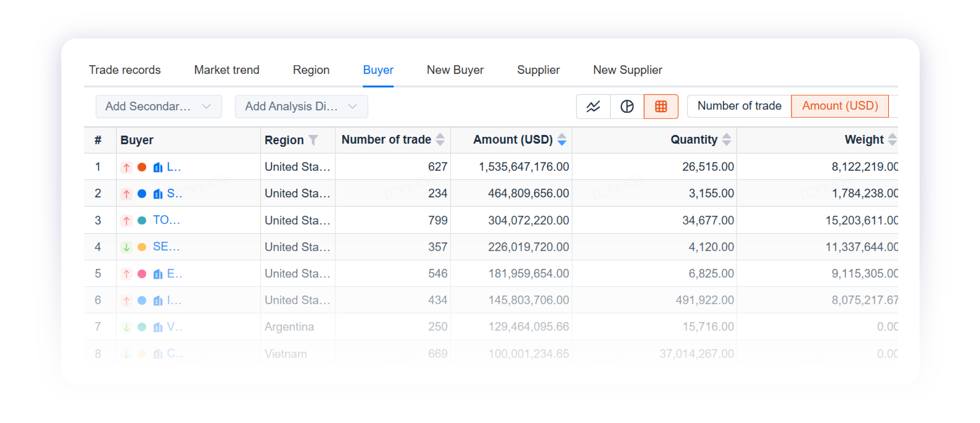Click the teal color dot in row 3
This screenshot has height=423, width=980.
(x=142, y=220)
